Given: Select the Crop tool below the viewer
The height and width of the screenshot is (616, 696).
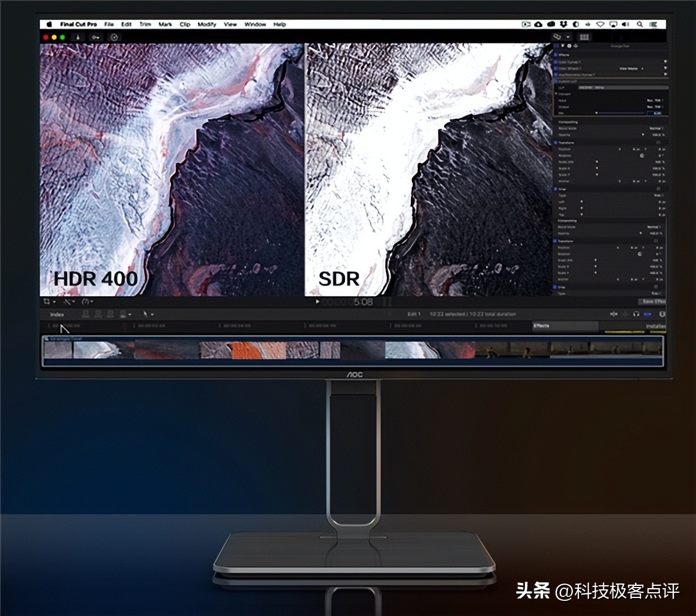Looking at the screenshot, I should pos(46,302).
